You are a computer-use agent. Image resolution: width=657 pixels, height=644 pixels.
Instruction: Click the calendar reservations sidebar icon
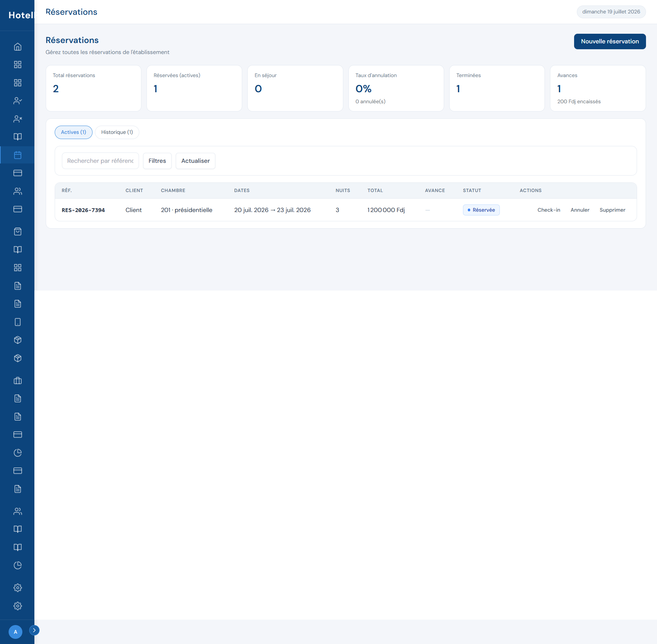click(x=18, y=155)
